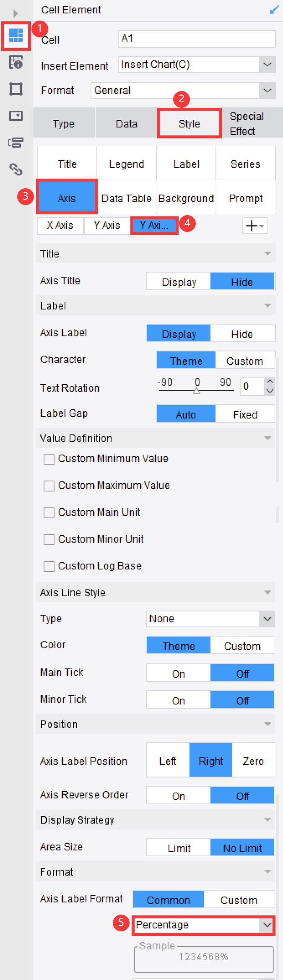This screenshot has height=980, width=283.
Task: Open the Series style sub-tab
Action: coord(246,164)
